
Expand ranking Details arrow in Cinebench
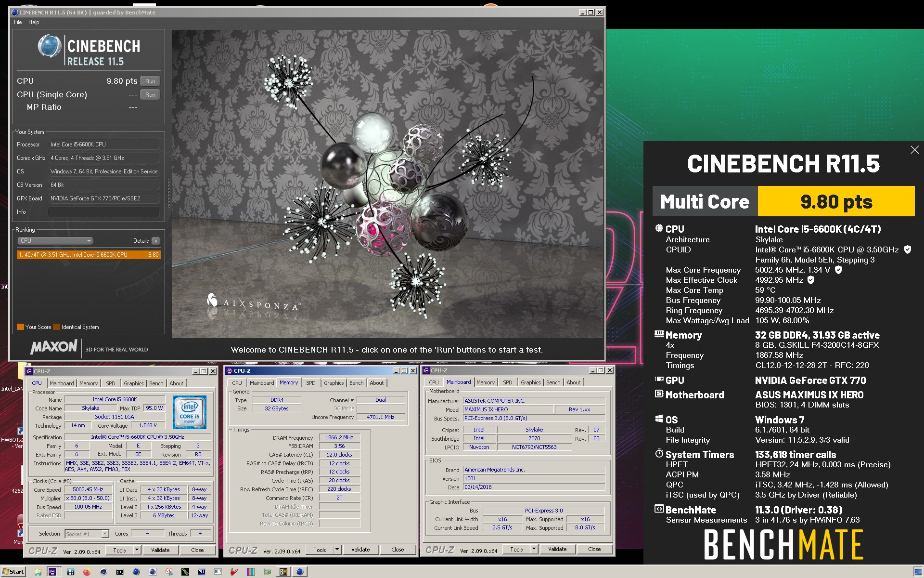tap(155, 241)
